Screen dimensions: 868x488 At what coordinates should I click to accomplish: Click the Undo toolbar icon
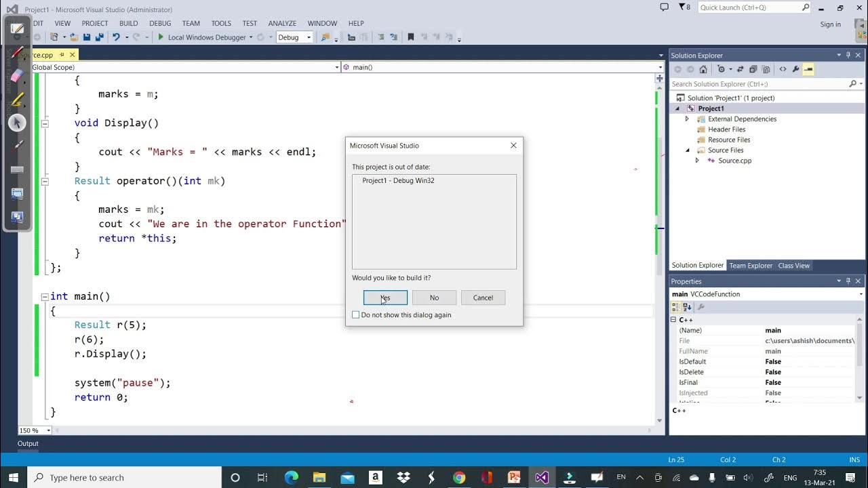pyautogui.click(x=116, y=37)
